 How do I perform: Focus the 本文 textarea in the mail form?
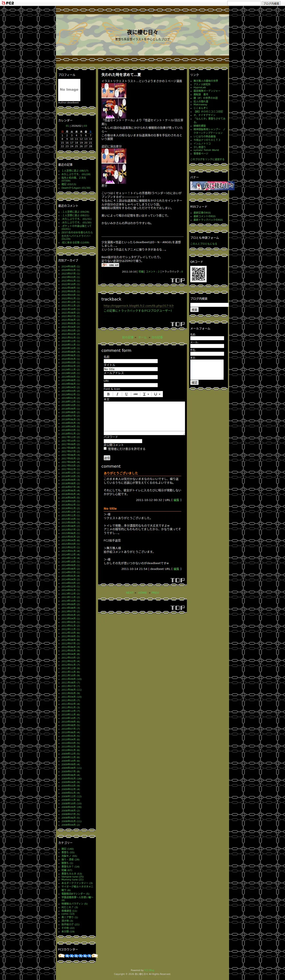click(x=207, y=370)
